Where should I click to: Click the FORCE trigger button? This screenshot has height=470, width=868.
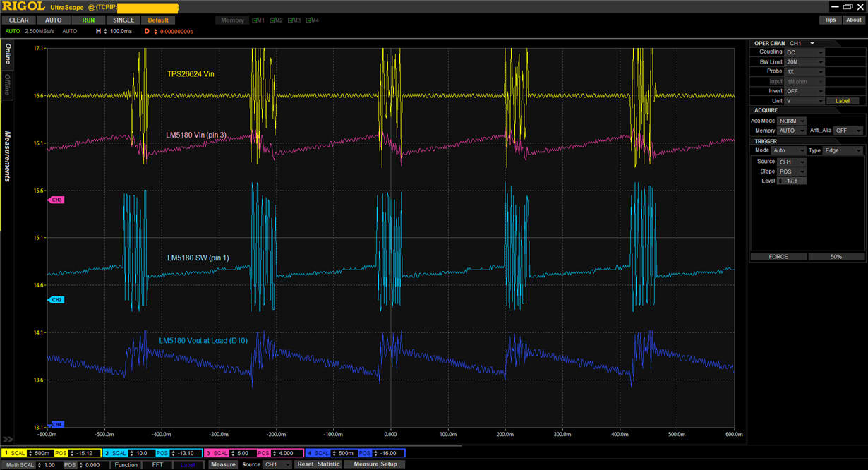778,257
